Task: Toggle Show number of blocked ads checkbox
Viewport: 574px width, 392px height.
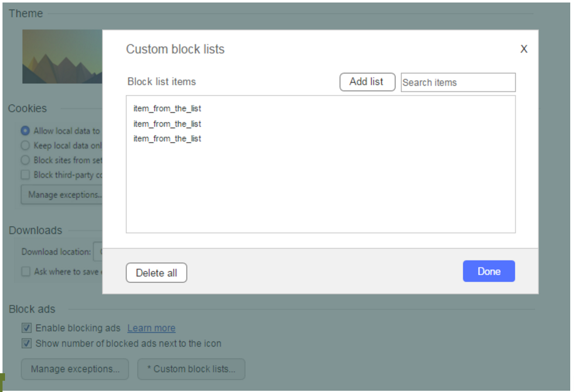Action: point(27,343)
